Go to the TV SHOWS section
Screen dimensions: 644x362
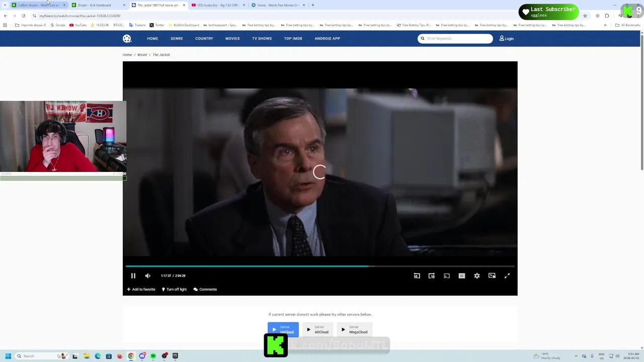coord(262,38)
